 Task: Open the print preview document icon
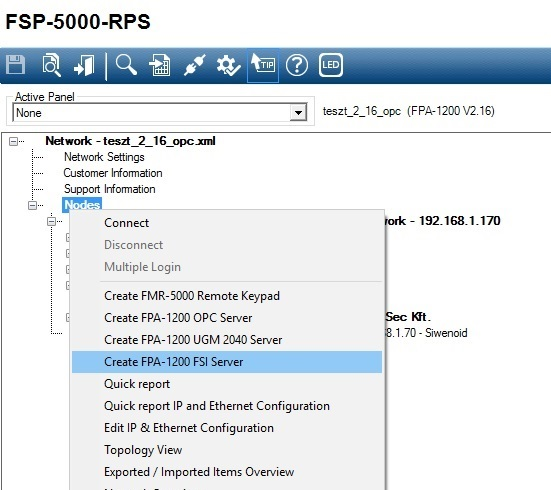pos(51,65)
